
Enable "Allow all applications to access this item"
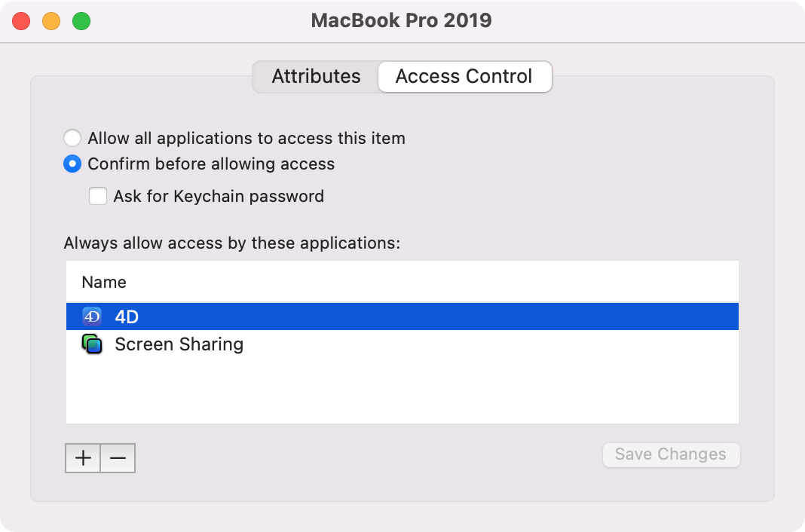pyautogui.click(x=72, y=138)
